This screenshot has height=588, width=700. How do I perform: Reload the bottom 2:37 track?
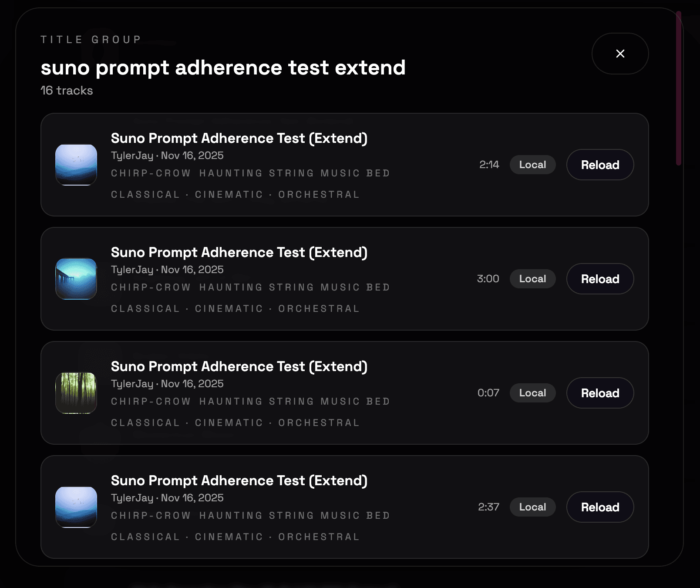coord(600,507)
